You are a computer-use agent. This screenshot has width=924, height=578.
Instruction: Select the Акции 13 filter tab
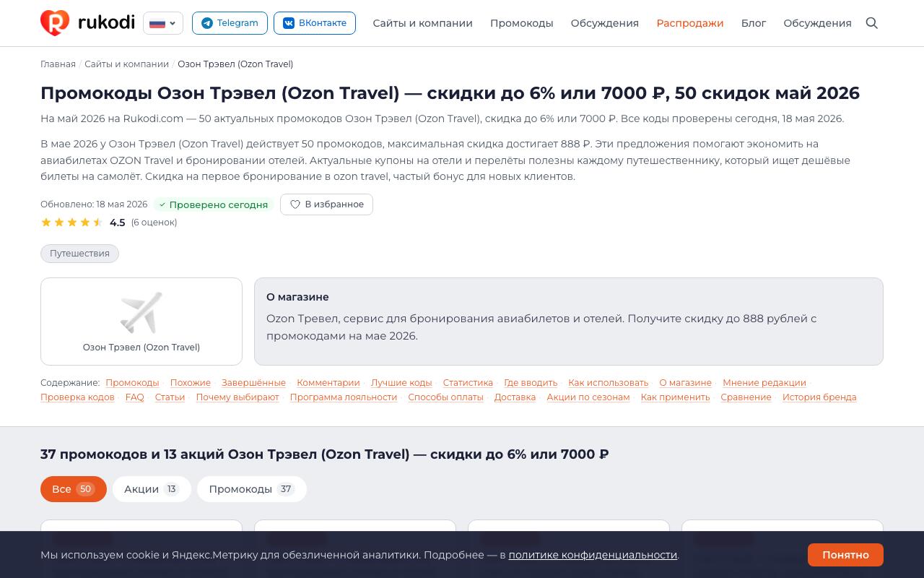(152, 489)
